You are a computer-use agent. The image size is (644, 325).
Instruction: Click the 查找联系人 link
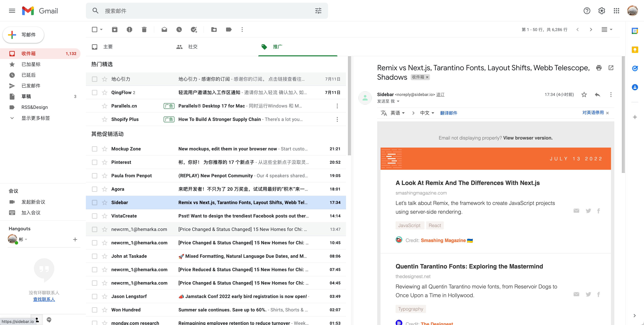(x=44, y=299)
